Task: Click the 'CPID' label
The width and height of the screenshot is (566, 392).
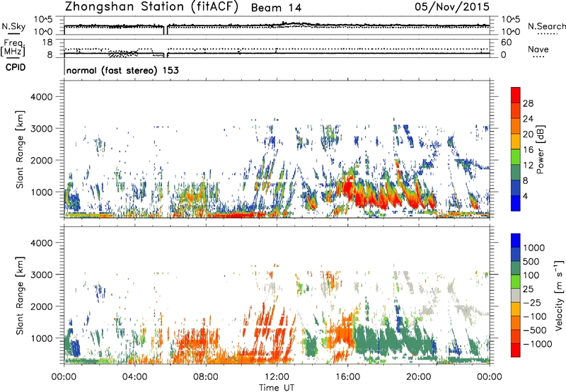Action: pyautogui.click(x=16, y=67)
